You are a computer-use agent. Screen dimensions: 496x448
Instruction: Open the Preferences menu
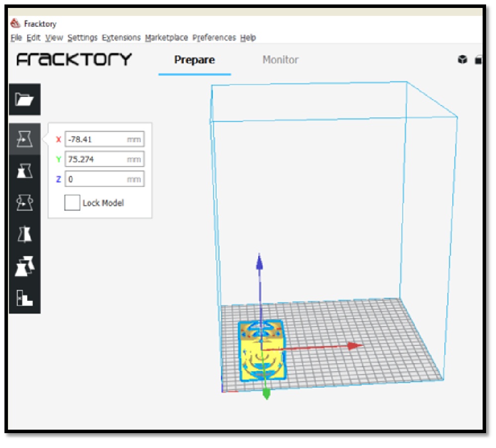click(214, 38)
